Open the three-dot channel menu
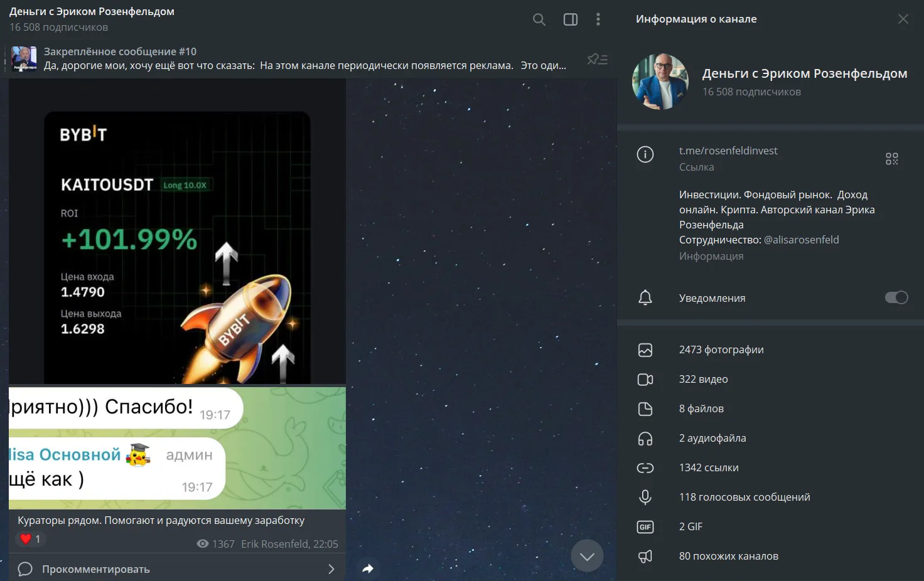The height and width of the screenshot is (581, 924). [598, 19]
